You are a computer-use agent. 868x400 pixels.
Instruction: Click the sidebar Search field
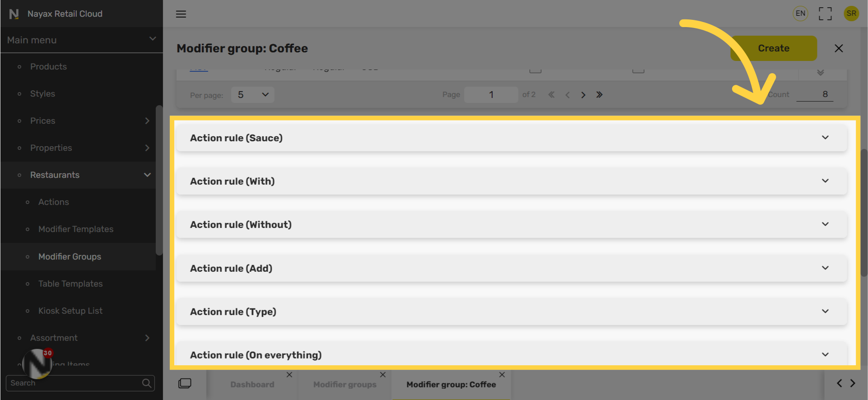75,383
